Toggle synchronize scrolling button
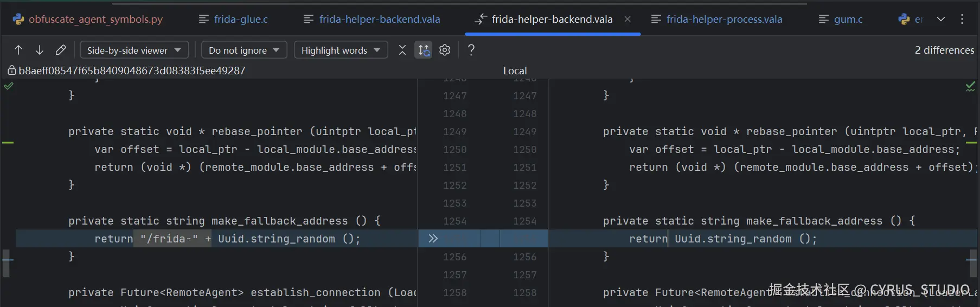The height and width of the screenshot is (307, 980). pyautogui.click(x=424, y=50)
